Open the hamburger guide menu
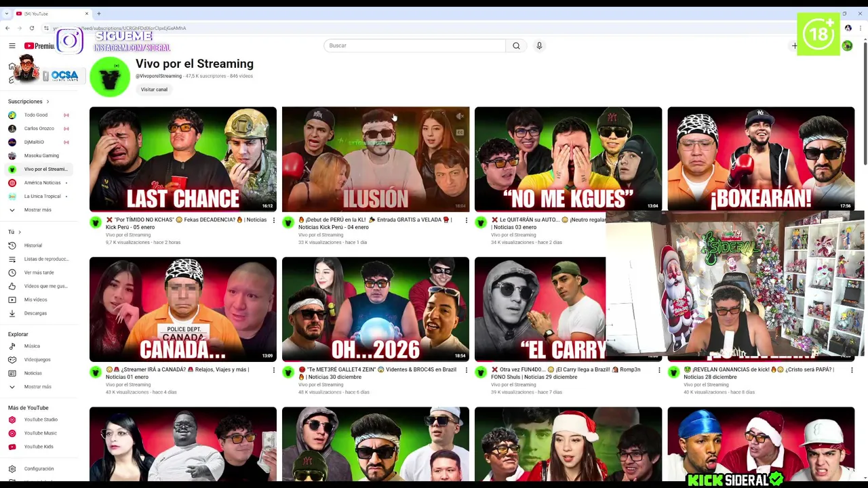 [x=12, y=45]
